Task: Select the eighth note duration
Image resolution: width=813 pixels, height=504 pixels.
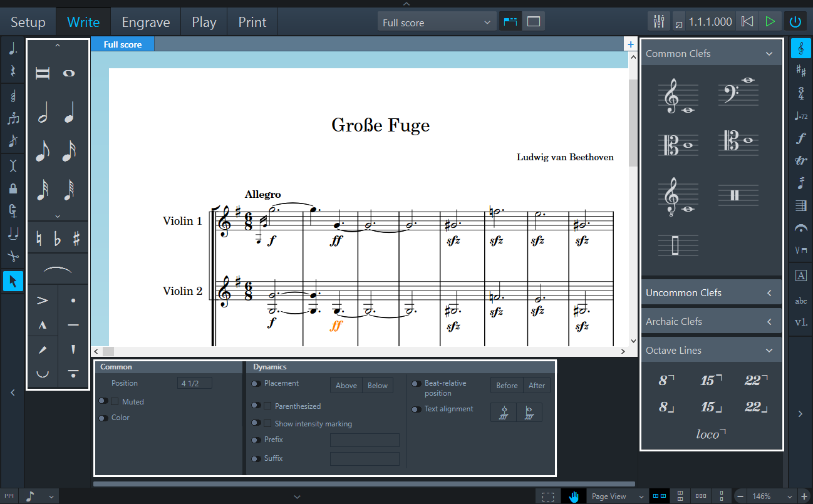Action: pos(43,151)
